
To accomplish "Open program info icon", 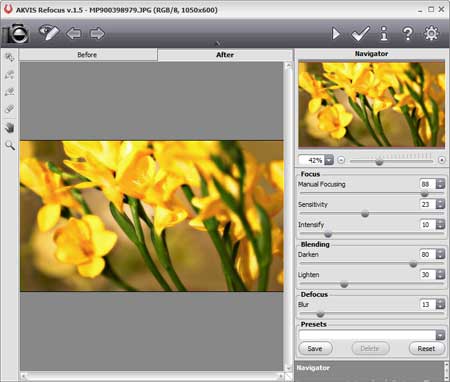I will pyautogui.click(x=384, y=33).
